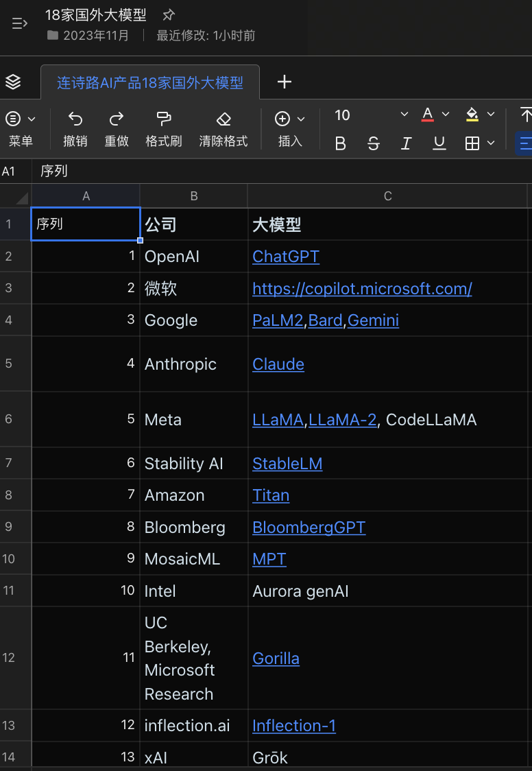Expand the font size dropdown arrow
532x771 pixels.
[x=404, y=114]
